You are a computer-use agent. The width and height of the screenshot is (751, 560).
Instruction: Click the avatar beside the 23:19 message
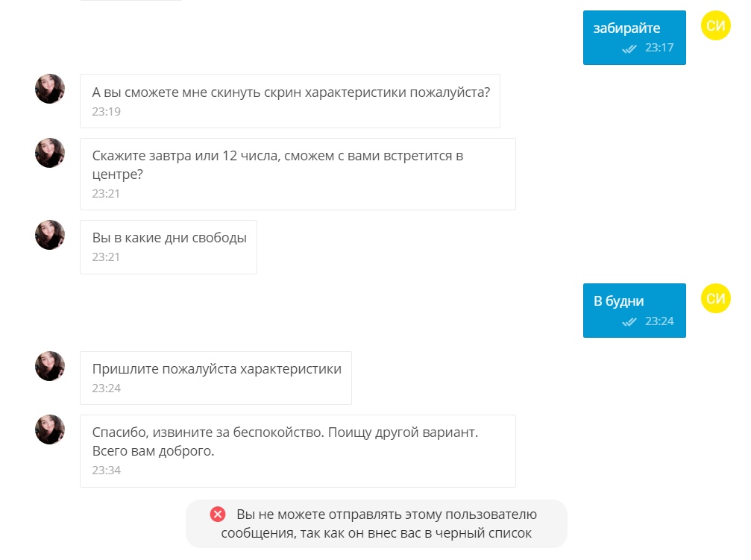[50, 89]
